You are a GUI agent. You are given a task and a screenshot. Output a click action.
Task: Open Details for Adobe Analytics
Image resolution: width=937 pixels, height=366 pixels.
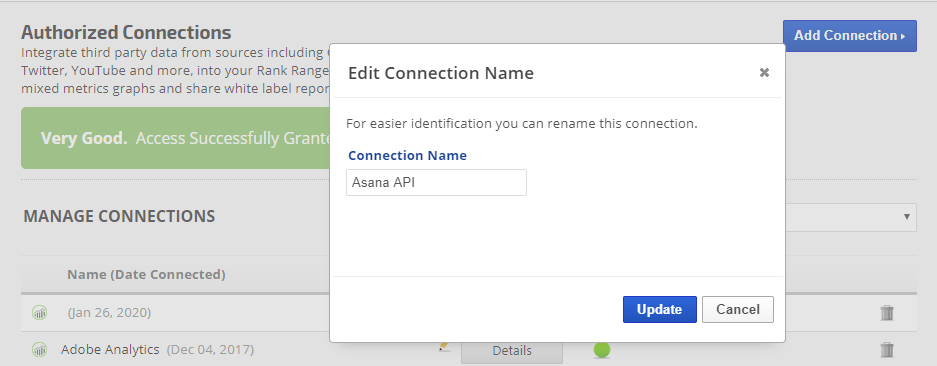(512, 350)
